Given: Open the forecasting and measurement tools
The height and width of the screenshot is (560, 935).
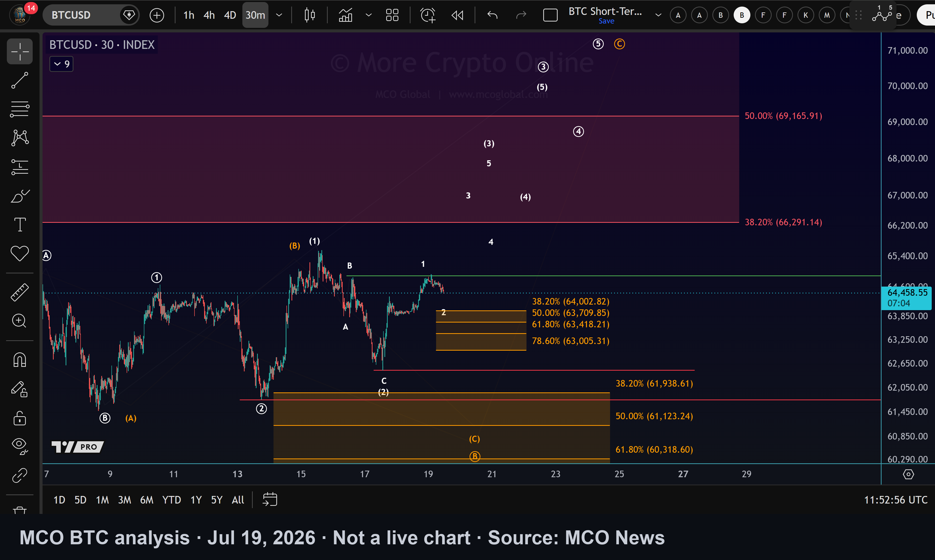Looking at the screenshot, I should (20, 167).
